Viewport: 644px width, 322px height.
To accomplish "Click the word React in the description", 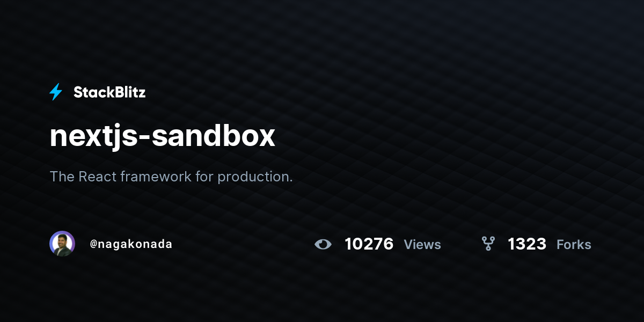I will (x=98, y=176).
